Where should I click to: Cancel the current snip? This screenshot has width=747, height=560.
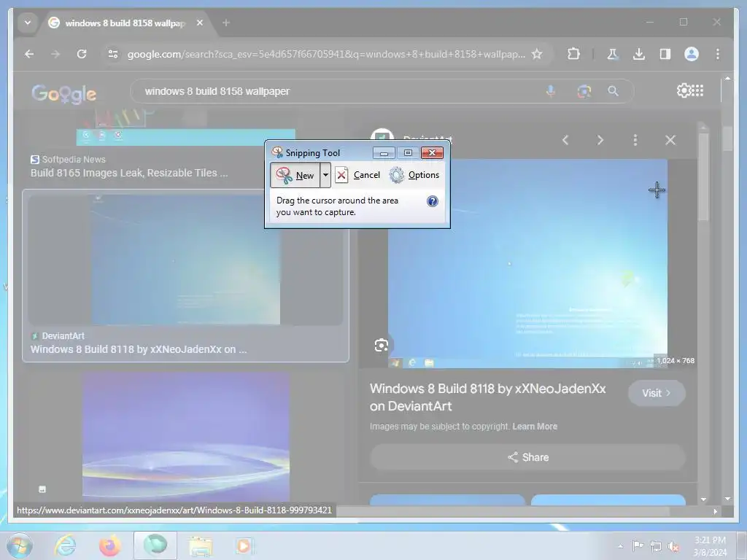coord(357,175)
